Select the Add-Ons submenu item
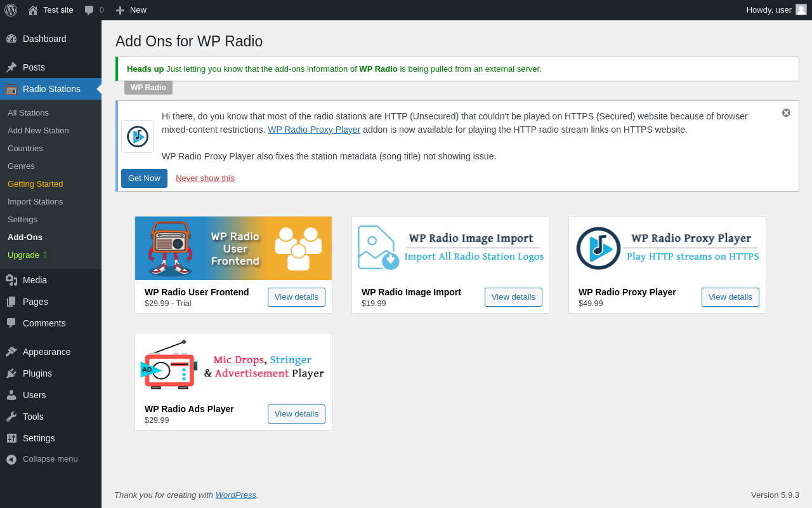Screen dimensions: 812x508 [25, 237]
